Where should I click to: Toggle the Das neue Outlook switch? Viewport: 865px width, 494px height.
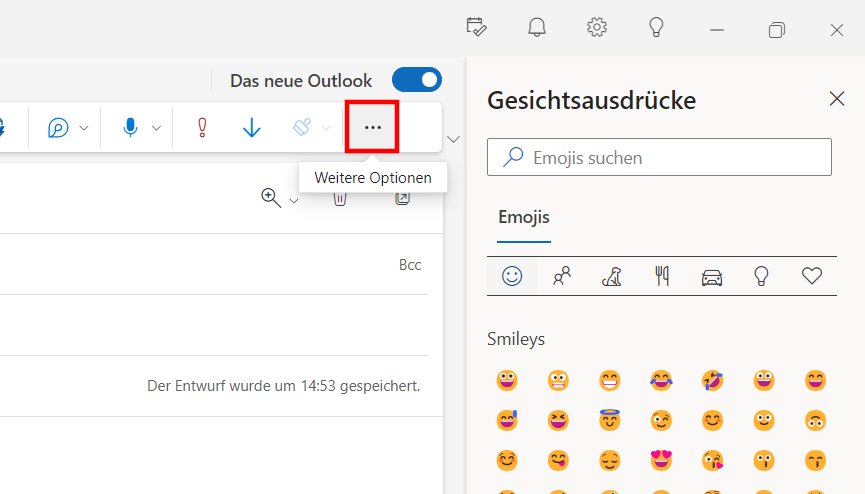point(417,80)
